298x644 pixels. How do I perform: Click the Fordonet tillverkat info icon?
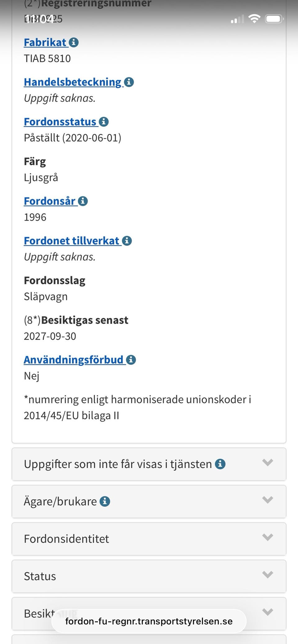click(127, 240)
